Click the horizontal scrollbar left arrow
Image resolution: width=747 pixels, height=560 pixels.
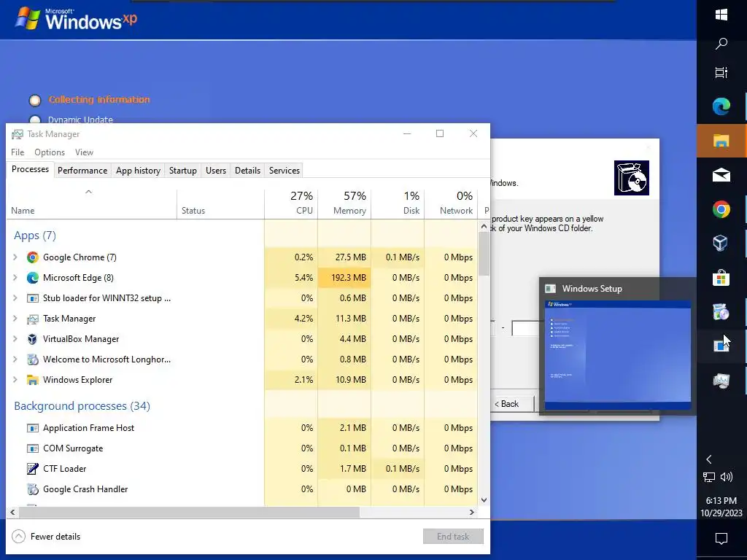pyautogui.click(x=13, y=513)
